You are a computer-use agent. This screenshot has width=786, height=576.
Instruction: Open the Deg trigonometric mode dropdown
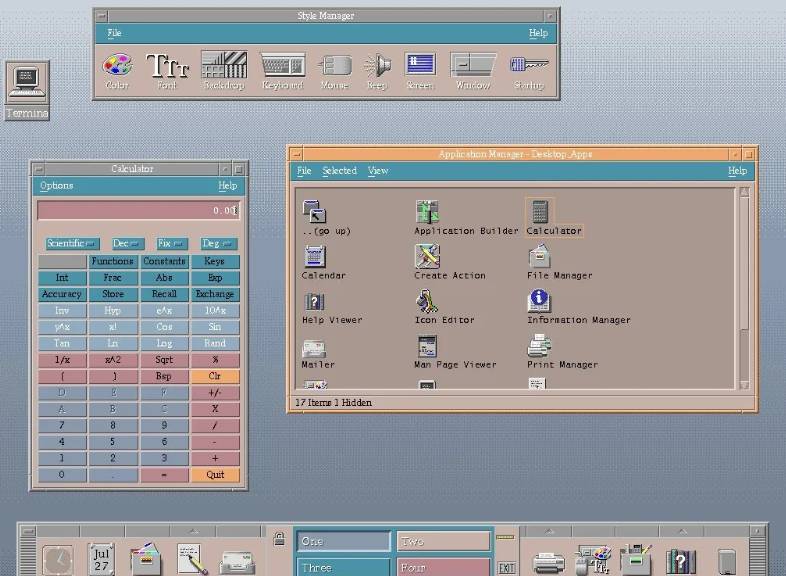point(217,244)
